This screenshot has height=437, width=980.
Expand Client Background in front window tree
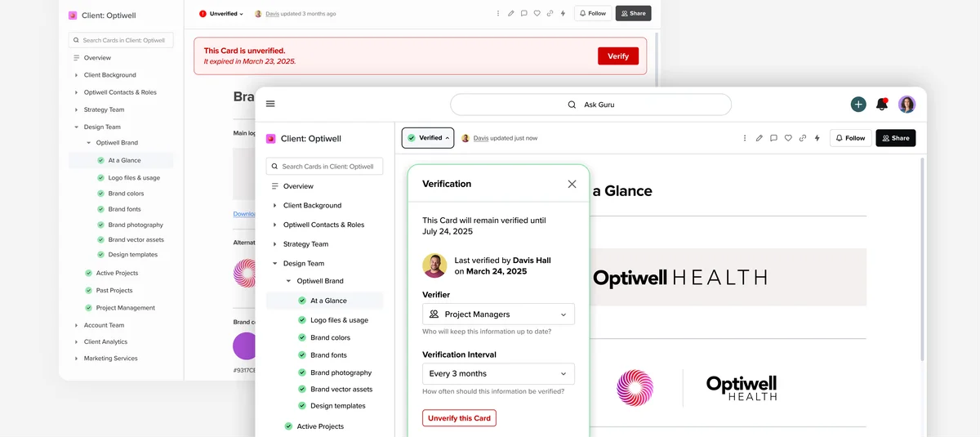(274, 205)
